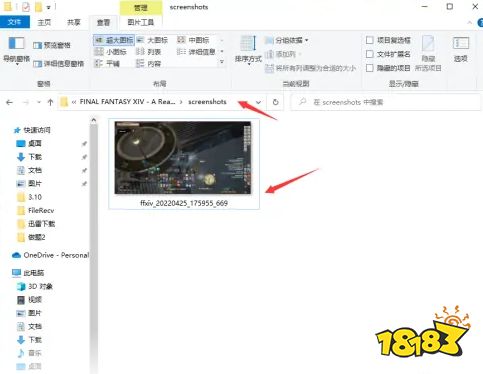This screenshot has width=483, height=374.
Task: Click FINAL FANTASY XIV breadcrumb segment
Action: (127, 102)
